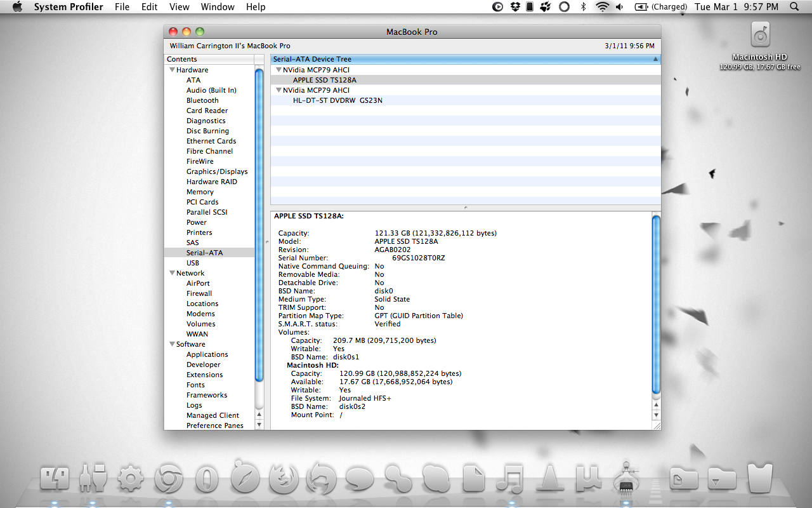Select AirPort under Network
The height and width of the screenshot is (508, 812).
(x=198, y=283)
